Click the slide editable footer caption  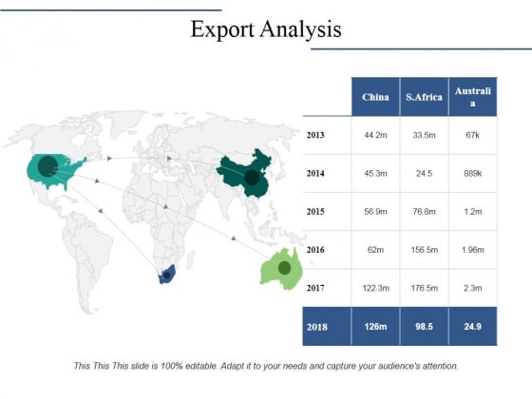266,366
